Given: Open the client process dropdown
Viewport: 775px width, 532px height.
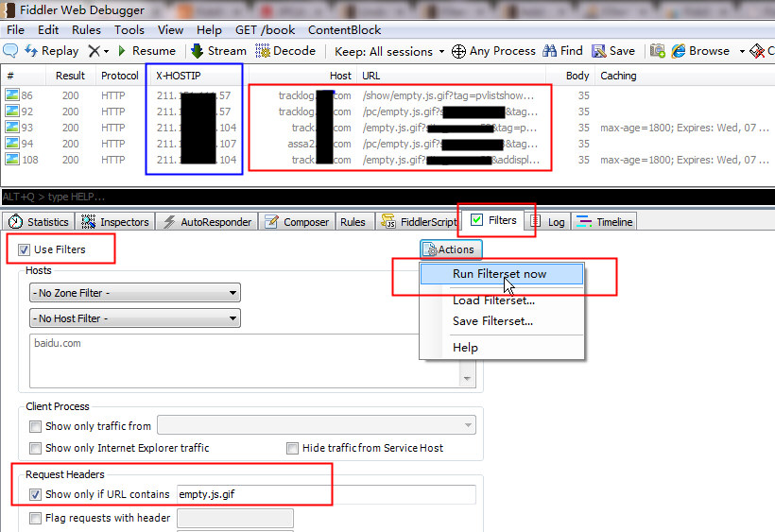Looking at the screenshot, I should 317,425.
